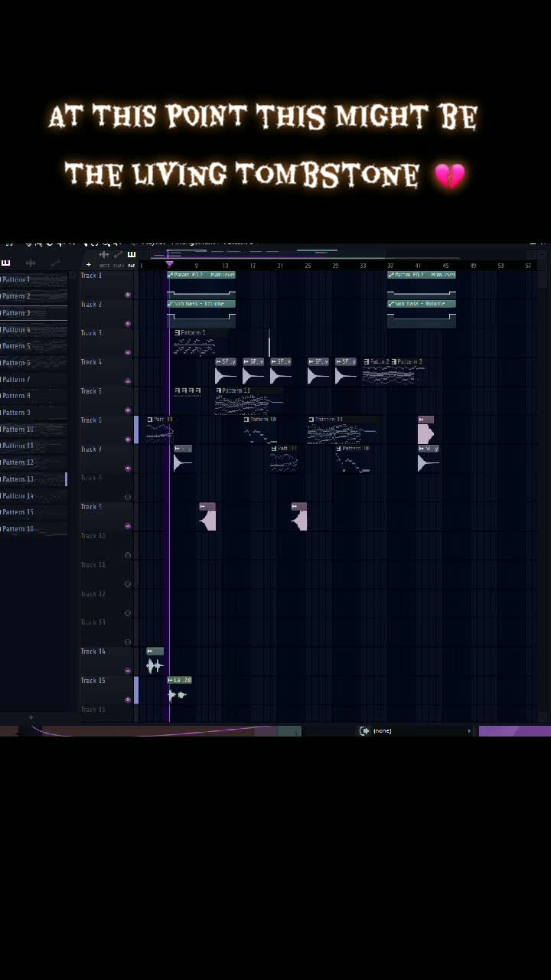Click the purple playhead marker on the ruler
The width and height of the screenshot is (551, 980).
169,264
